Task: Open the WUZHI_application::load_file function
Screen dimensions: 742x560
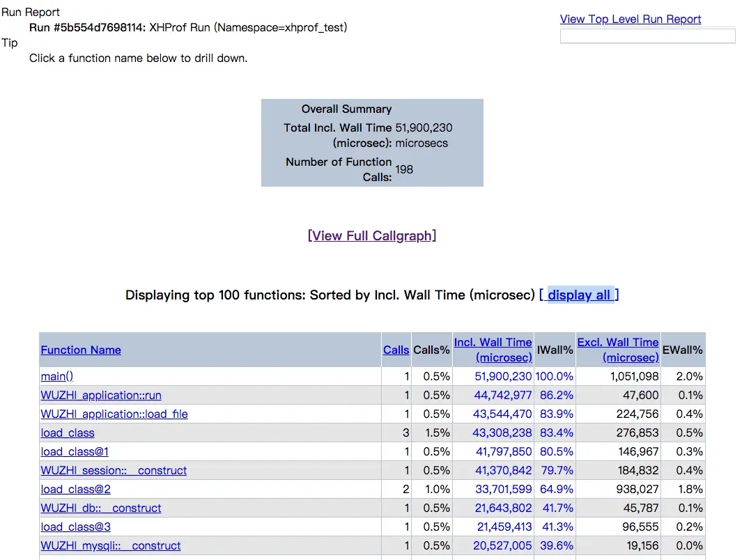Action: click(x=114, y=414)
